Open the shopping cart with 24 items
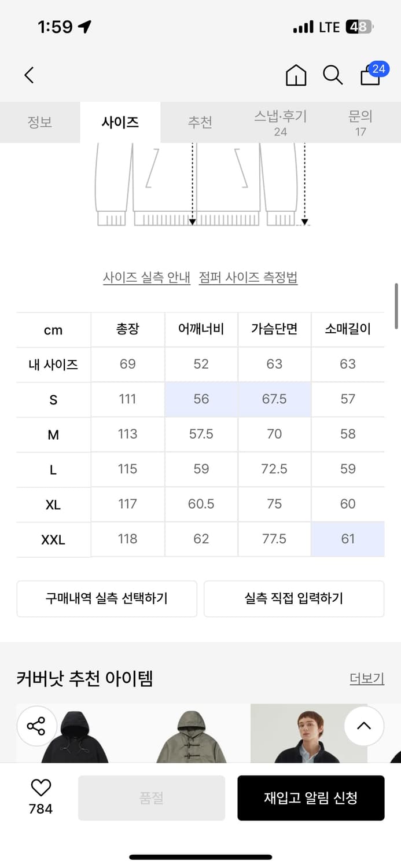 [x=370, y=76]
